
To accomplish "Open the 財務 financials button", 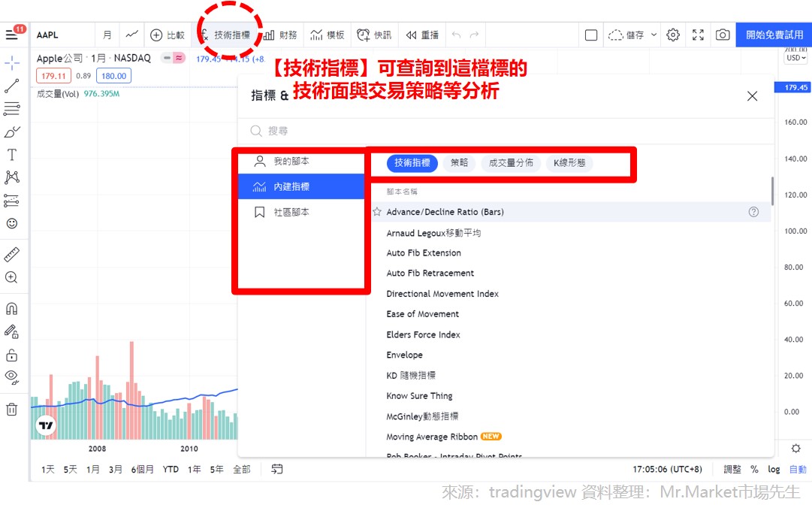I will (x=280, y=35).
